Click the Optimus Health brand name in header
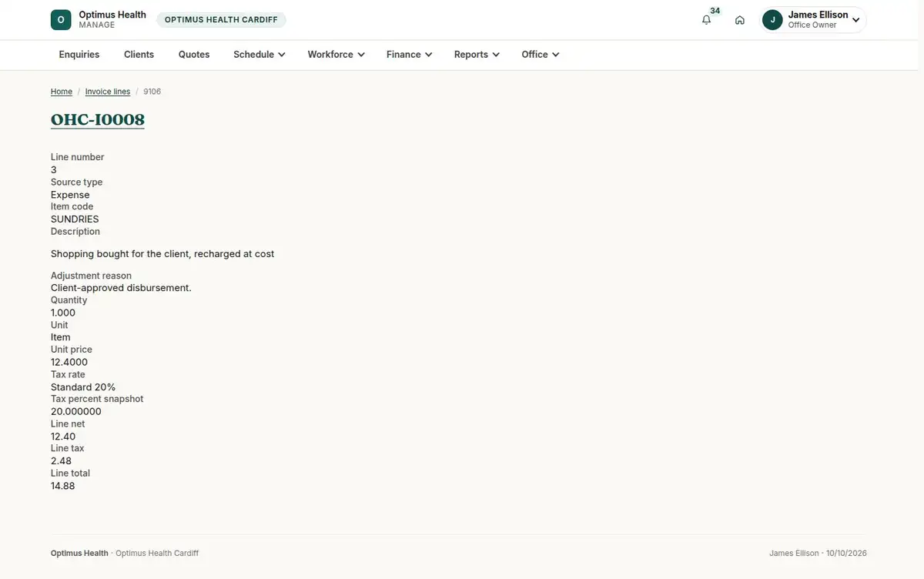Screen dimensions: 924x579 (x=112, y=15)
